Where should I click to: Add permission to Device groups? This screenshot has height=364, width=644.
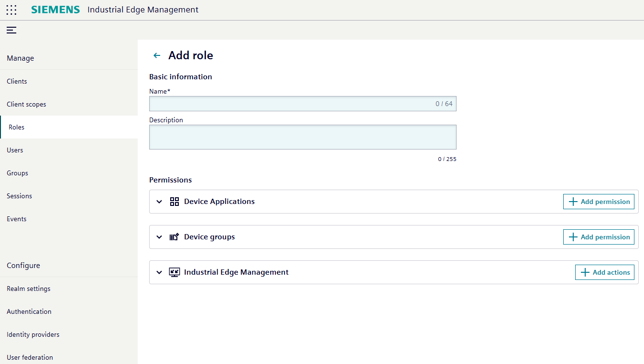pos(599,237)
